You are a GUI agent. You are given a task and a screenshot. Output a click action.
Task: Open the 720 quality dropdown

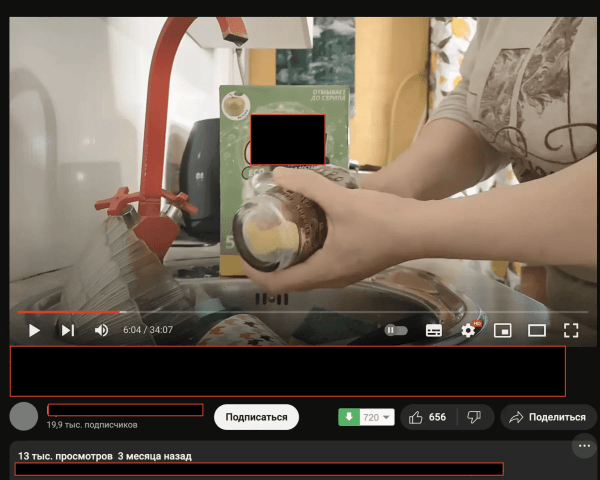pos(377,417)
